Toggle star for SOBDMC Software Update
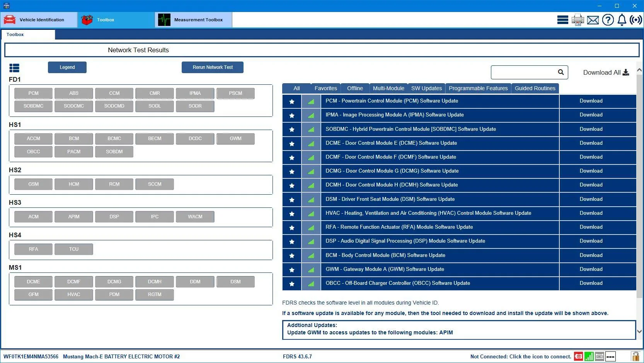This screenshot has height=363, width=644. pyautogui.click(x=292, y=129)
